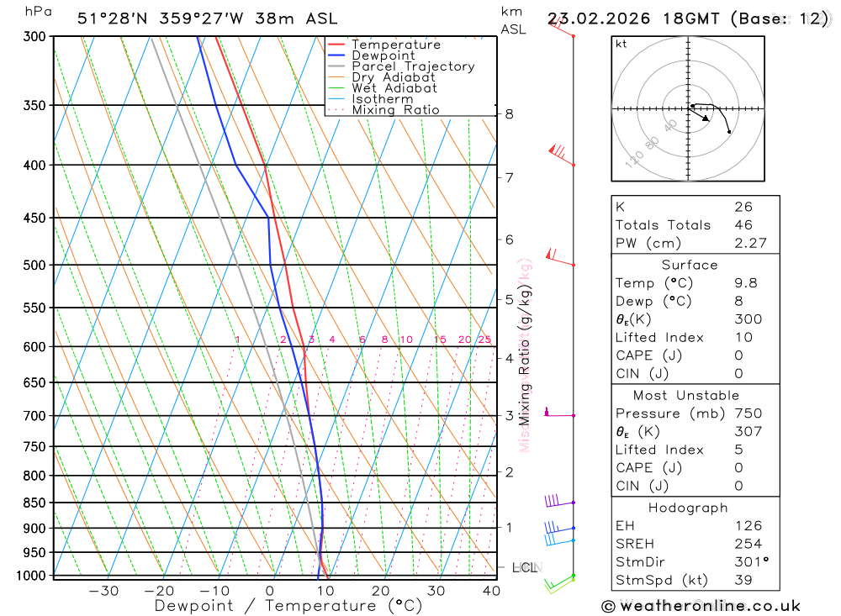841x616 pixels.
Task: Click the "Most Unstable" section heading
Action: click(686, 396)
